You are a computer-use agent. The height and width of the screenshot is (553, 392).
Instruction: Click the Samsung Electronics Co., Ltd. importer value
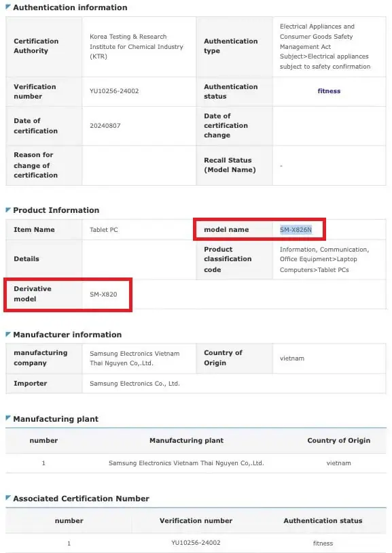click(135, 384)
